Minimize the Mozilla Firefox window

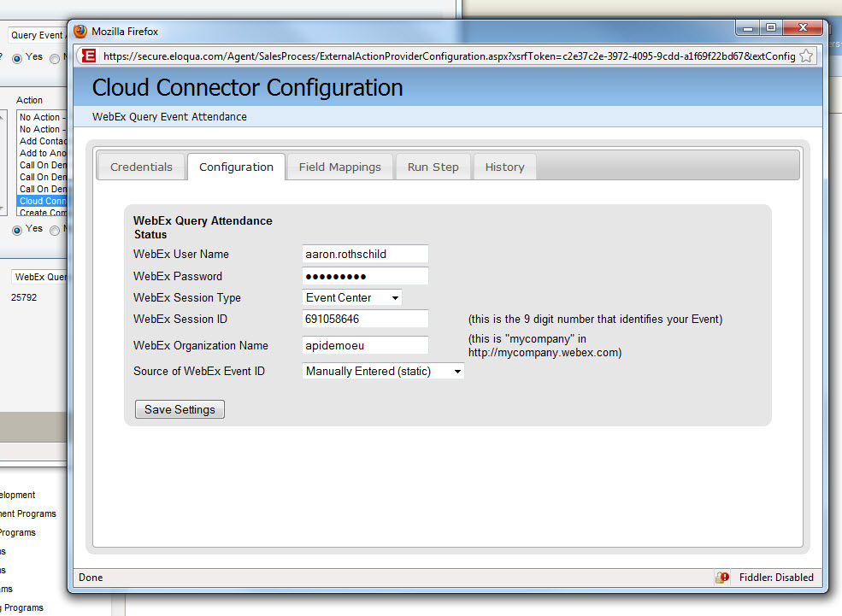[x=747, y=28]
